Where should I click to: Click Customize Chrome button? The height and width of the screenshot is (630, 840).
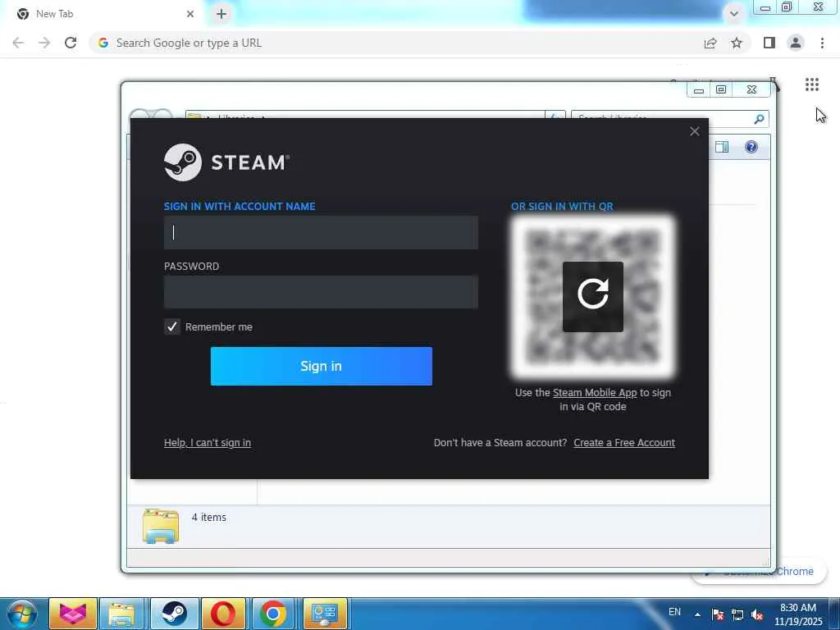pos(759,572)
